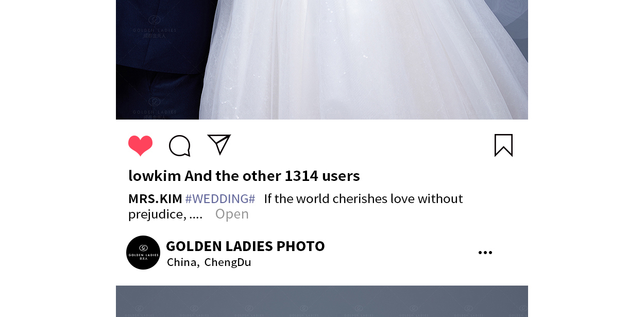Tap the white wedding dress photo
Viewport: 644px width, 317px height.
[x=363, y=60]
